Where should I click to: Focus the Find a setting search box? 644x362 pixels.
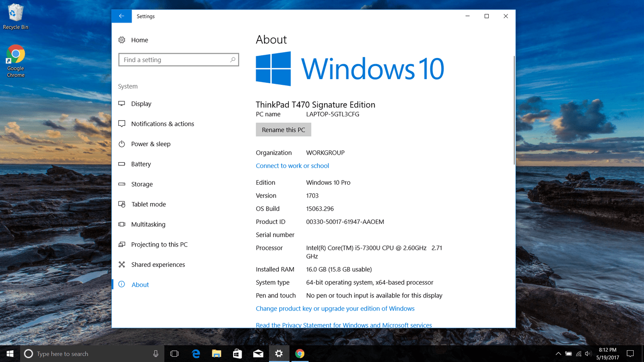[x=178, y=60]
